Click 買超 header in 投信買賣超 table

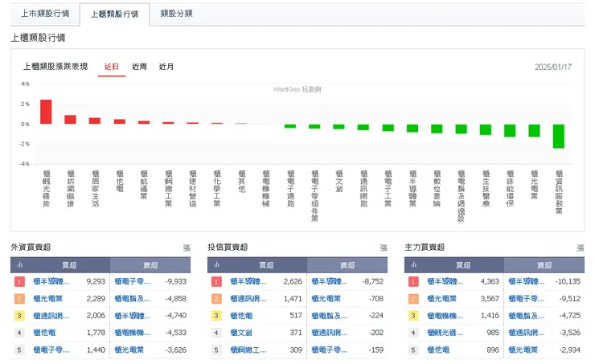pyautogui.click(x=266, y=265)
